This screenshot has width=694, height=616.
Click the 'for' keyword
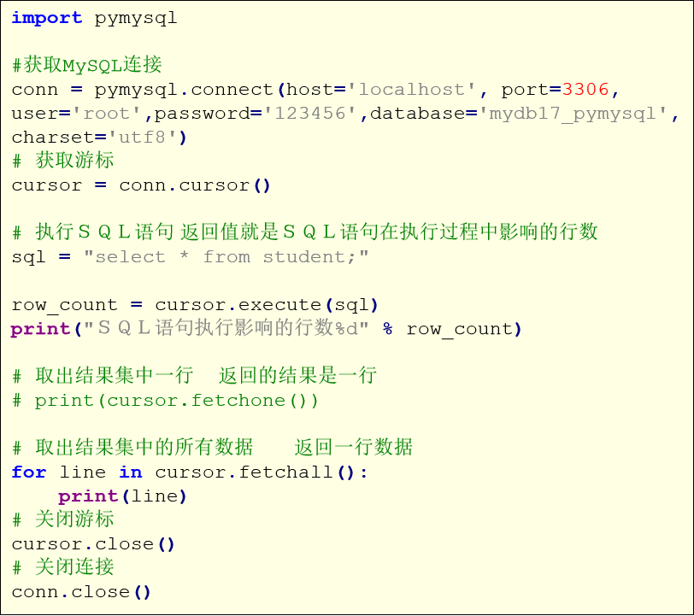click(x=29, y=472)
